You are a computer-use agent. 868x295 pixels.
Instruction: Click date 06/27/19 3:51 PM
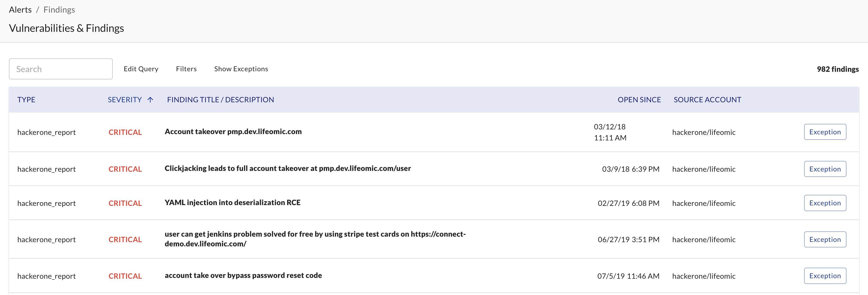pyautogui.click(x=629, y=239)
